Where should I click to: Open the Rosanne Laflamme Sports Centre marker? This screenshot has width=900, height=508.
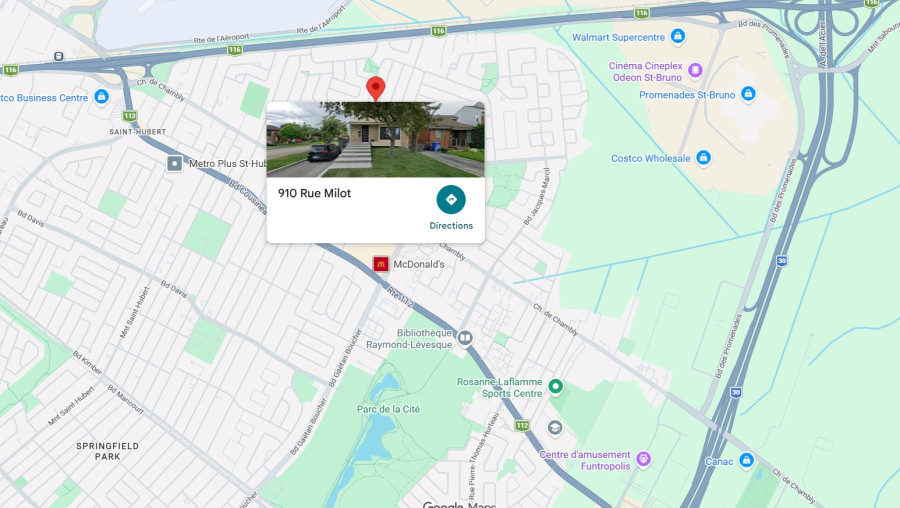coord(555,387)
